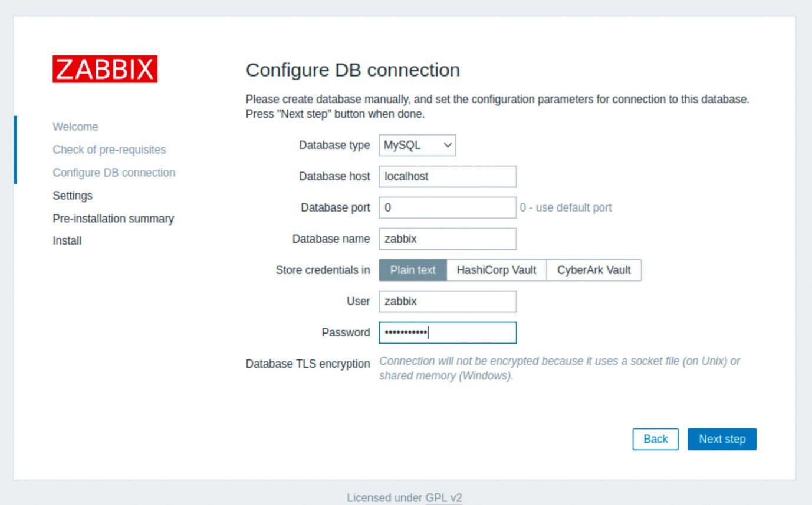Select the Pre-installation summary step
This screenshot has height=505, width=812.
(x=113, y=219)
